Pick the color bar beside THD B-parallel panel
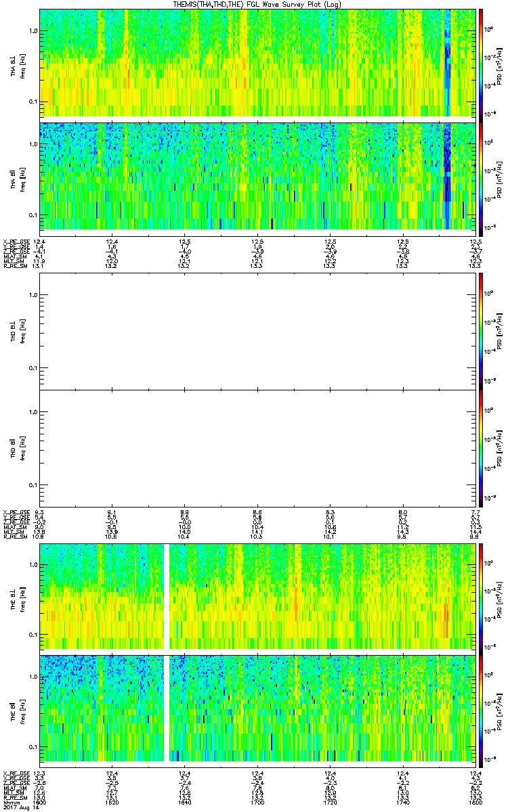The height and width of the screenshot is (812, 508). (x=481, y=448)
